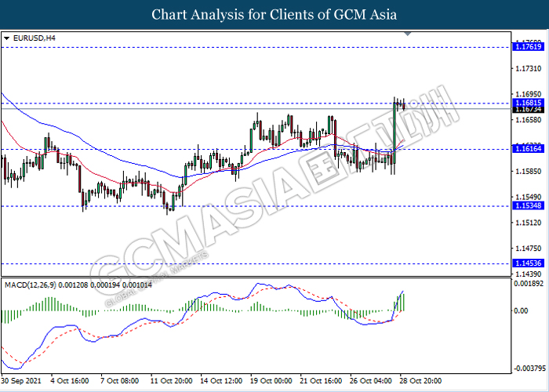Click the 1.15850 price scale value
This screenshot has height=392, width=549.
[x=528, y=172]
